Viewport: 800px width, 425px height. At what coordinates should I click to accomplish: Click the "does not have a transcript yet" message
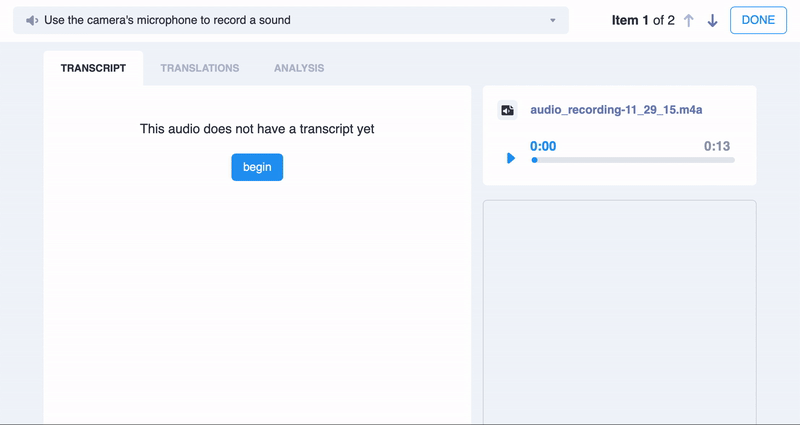(257, 129)
